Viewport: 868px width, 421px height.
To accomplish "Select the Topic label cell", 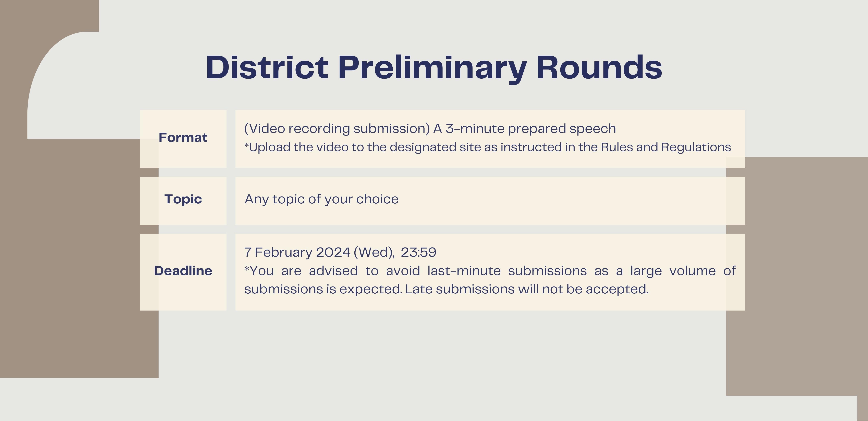I will 183,201.
